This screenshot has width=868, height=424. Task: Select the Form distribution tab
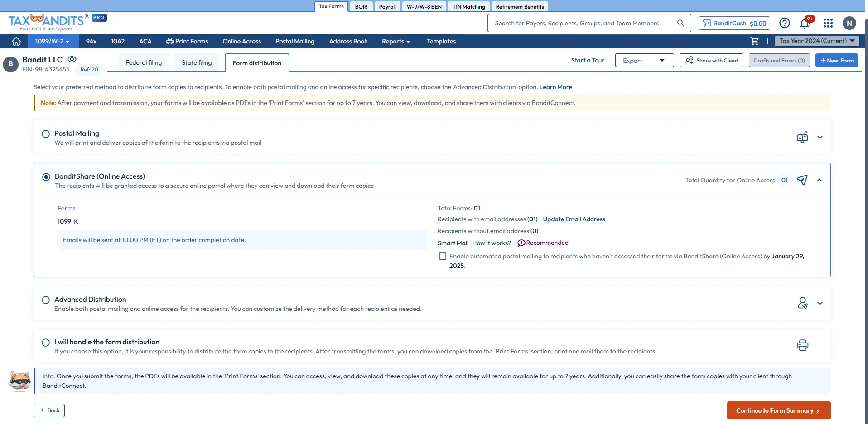[257, 63]
